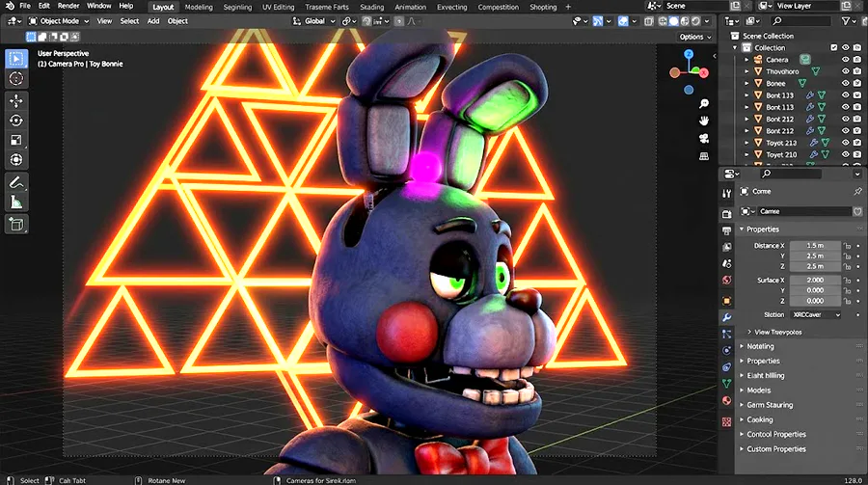The width and height of the screenshot is (868, 485).
Task: Collapse the Collection tree row
Action: 735,47
